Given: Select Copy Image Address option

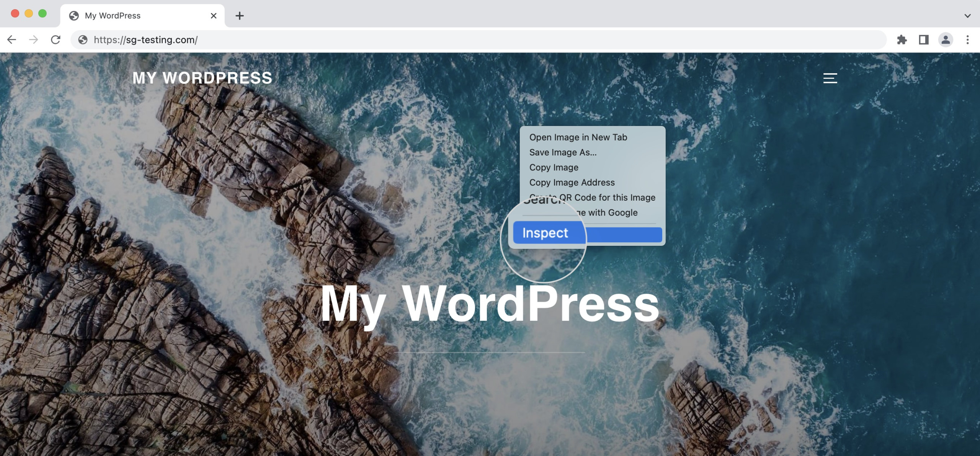Looking at the screenshot, I should tap(572, 182).
